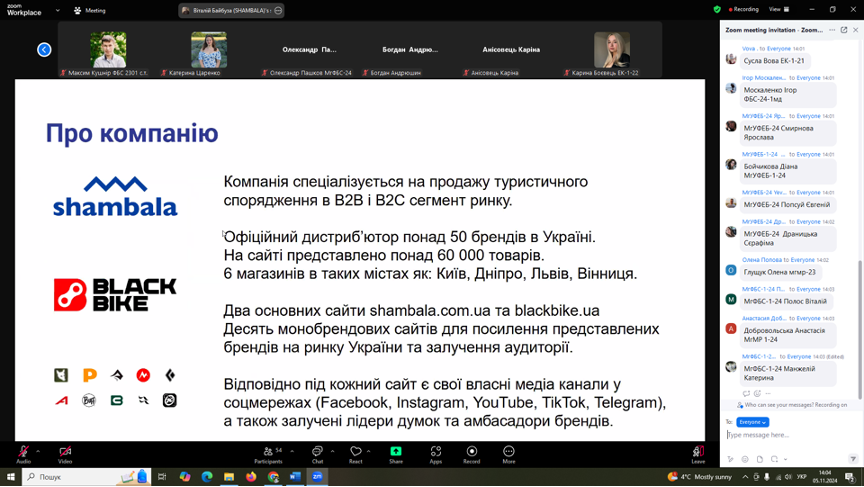Open Task View in taskbar

(162, 477)
